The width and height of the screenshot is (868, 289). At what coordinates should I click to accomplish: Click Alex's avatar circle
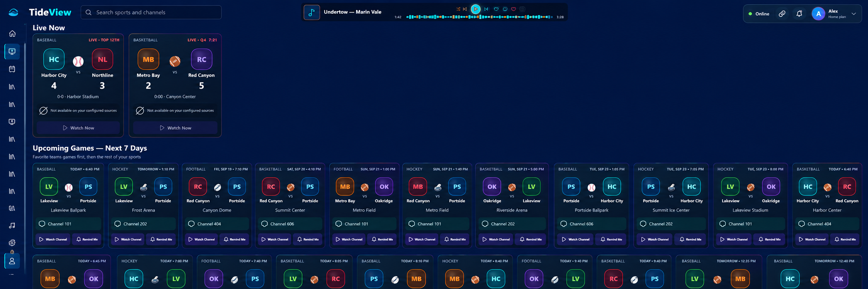(818, 14)
